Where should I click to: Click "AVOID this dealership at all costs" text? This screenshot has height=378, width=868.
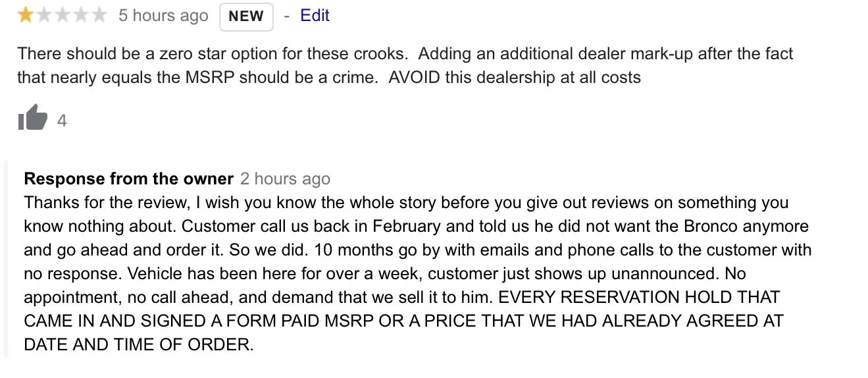515,77
